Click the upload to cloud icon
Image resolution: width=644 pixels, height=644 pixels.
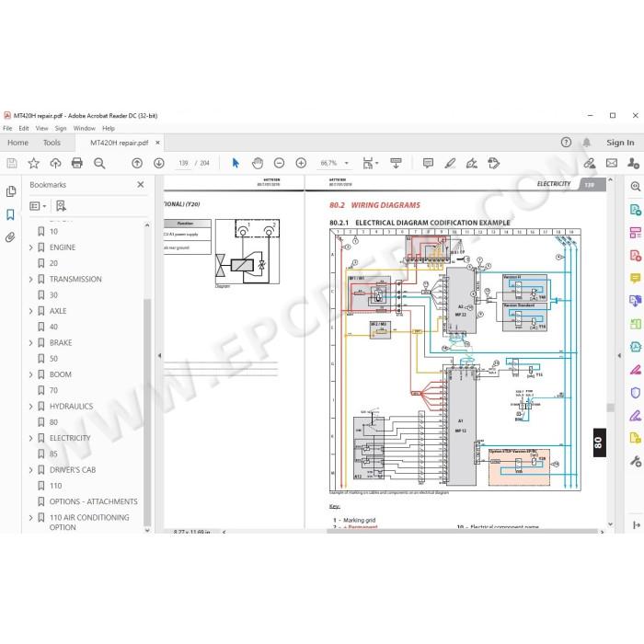[x=55, y=163]
